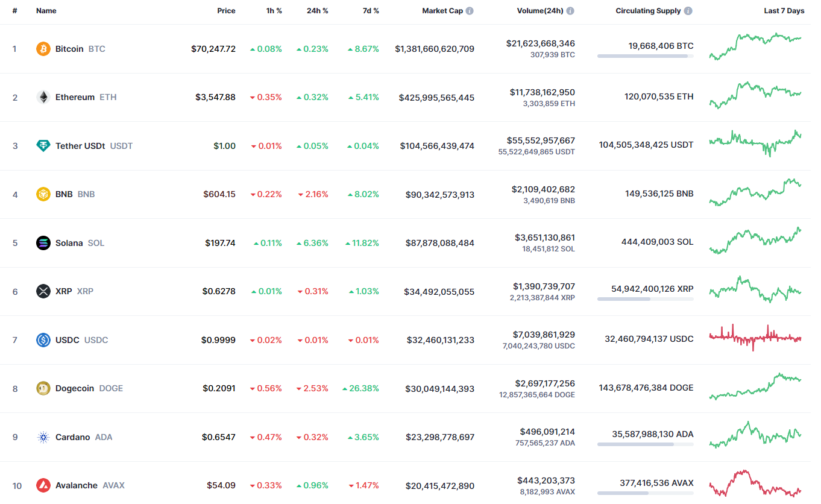Image resolution: width=821 pixels, height=504 pixels.
Task: Click the XRP logo icon
Action: click(x=43, y=291)
